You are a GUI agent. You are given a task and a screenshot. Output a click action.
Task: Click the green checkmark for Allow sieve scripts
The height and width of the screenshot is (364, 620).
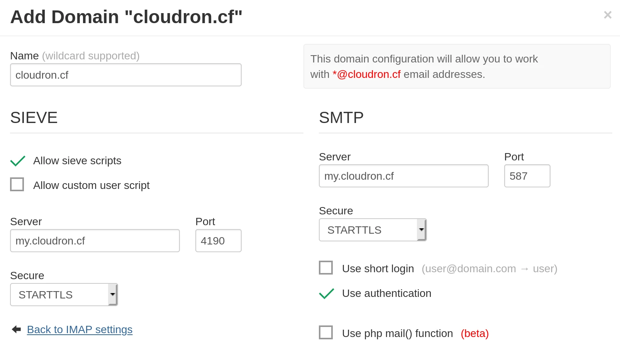pyautogui.click(x=17, y=161)
